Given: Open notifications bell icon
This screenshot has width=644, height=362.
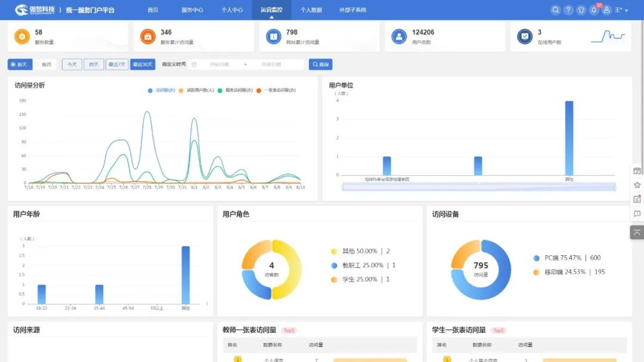Looking at the screenshot, I should (594, 10).
